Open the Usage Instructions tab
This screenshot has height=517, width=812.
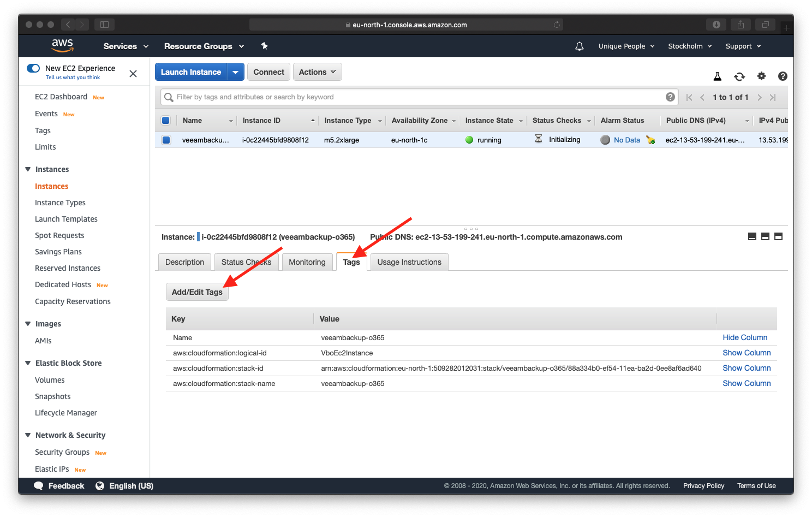[409, 262]
